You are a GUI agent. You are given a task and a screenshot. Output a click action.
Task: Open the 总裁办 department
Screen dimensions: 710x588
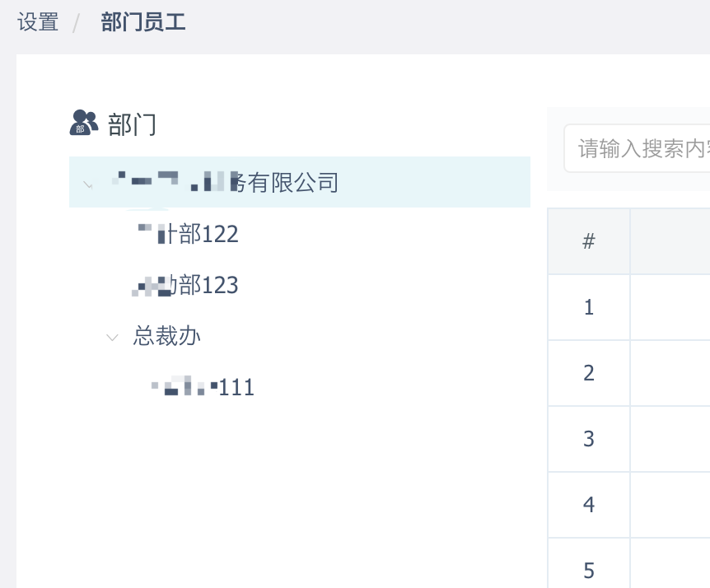(x=166, y=336)
